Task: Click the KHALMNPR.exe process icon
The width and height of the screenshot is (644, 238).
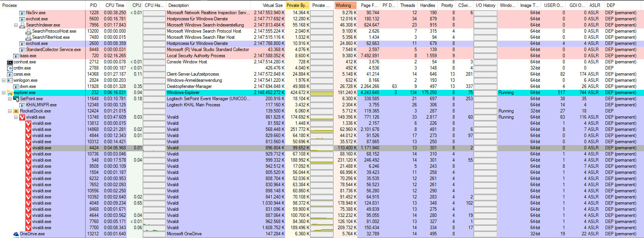Action: tap(22, 105)
